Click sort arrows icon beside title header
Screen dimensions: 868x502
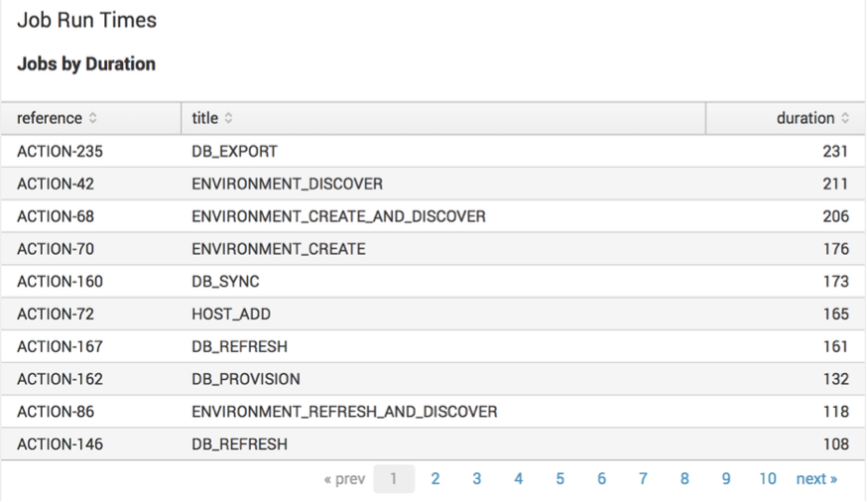pos(228,119)
